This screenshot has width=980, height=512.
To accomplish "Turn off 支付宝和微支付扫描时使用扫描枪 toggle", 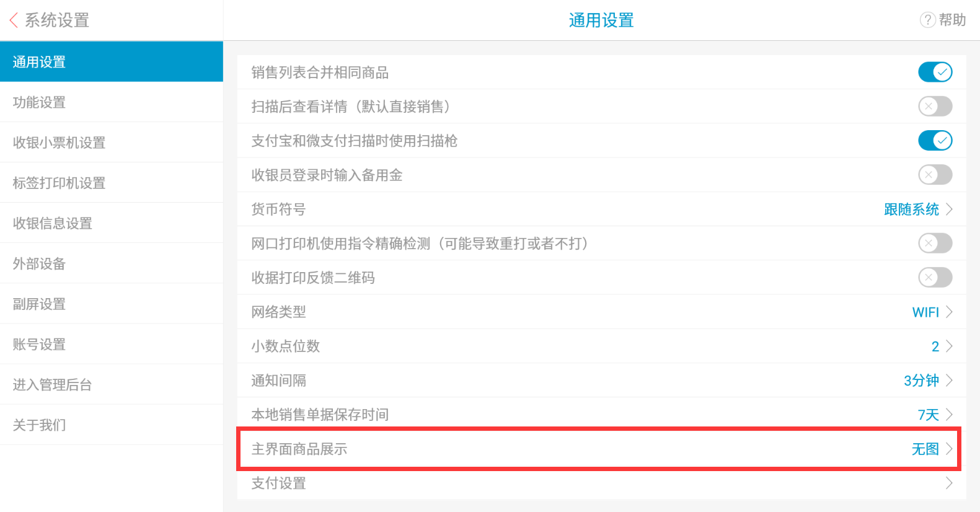I will pos(935,140).
